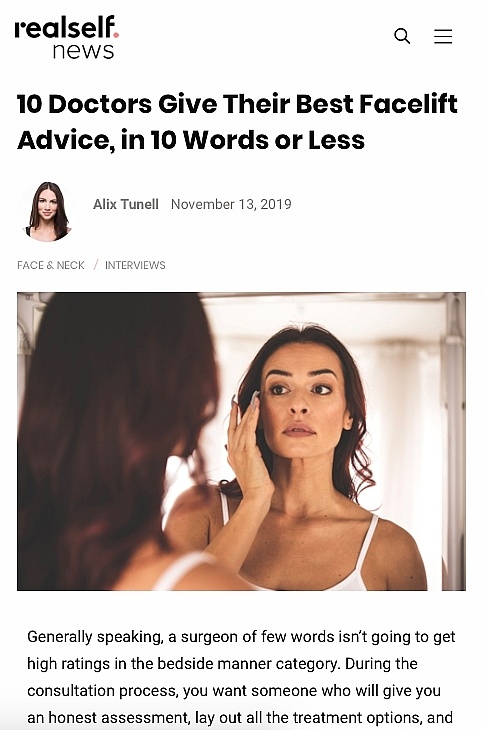Click the 'honest assessment' text line
The width and height of the screenshot is (485, 730).
[240, 717]
